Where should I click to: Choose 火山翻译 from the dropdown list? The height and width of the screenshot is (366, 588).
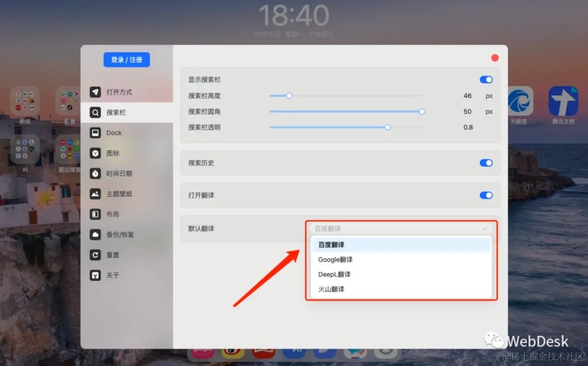click(401, 289)
